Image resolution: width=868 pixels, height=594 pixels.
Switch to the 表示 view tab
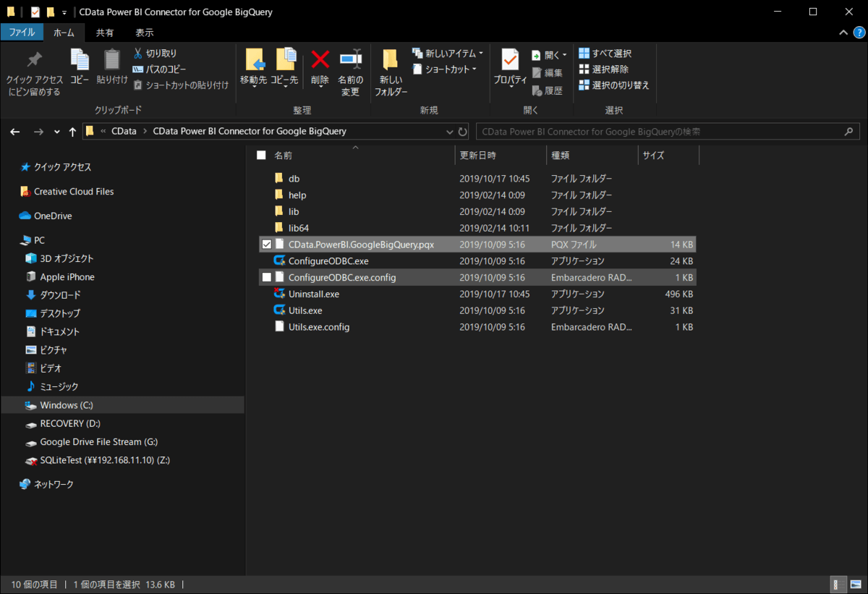145,33
